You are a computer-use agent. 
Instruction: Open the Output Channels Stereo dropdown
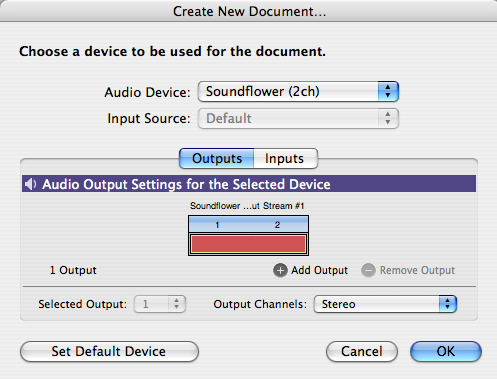[385, 304]
